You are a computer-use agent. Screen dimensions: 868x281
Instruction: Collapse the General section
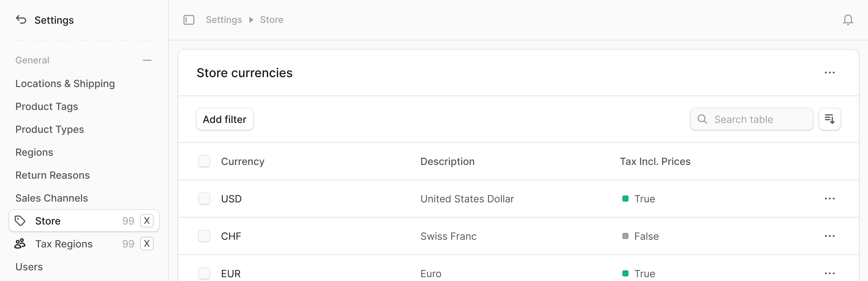tap(147, 60)
